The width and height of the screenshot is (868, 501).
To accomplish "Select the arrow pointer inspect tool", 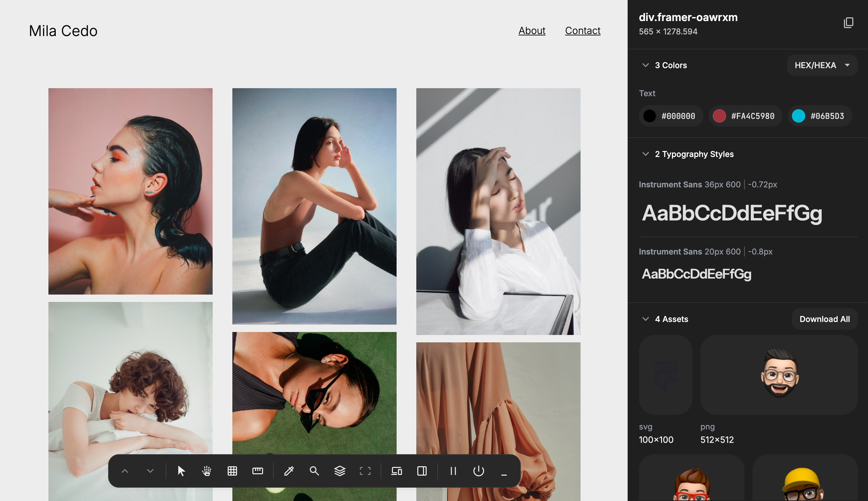I will coord(181,471).
